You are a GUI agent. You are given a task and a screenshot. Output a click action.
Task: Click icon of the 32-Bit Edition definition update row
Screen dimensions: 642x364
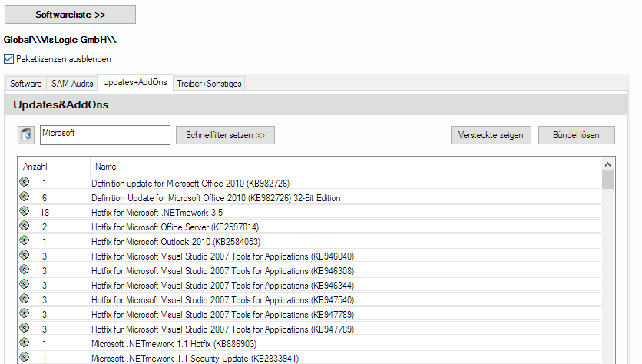[x=24, y=197]
